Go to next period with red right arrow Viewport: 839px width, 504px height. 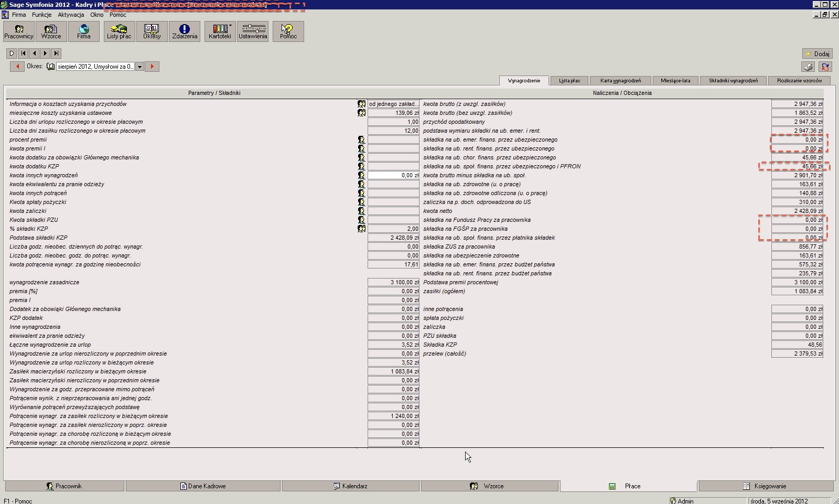[x=152, y=67]
